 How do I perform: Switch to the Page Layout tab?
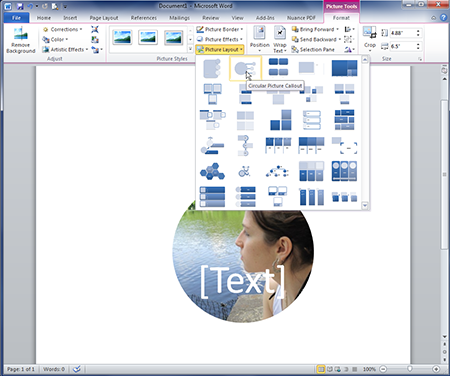point(104,18)
